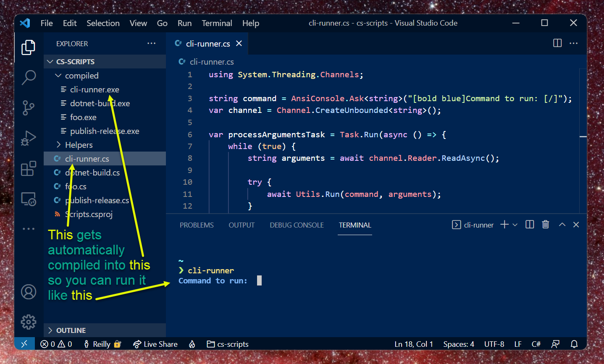
Task: Open the new terminal launch profile dropdown
Action: tap(515, 225)
